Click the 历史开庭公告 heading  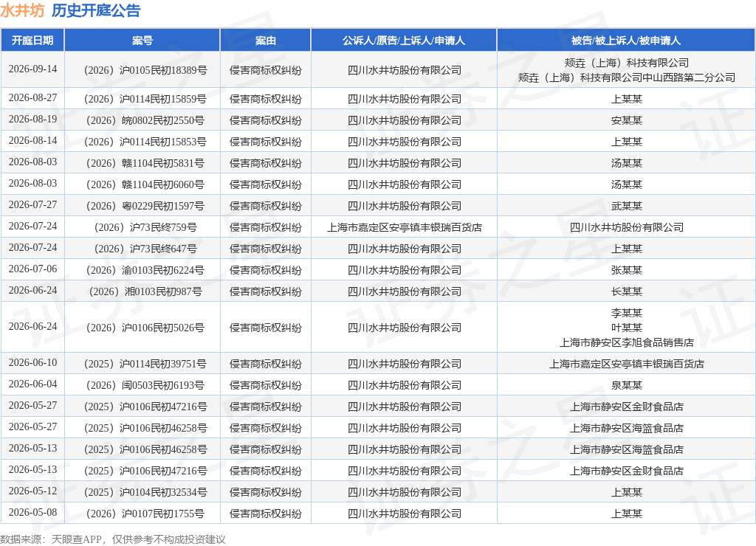pos(96,10)
